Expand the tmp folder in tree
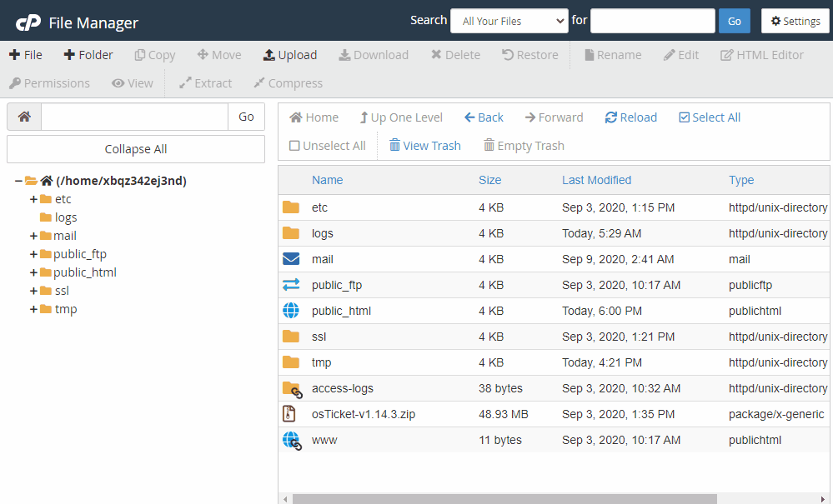 (x=33, y=309)
